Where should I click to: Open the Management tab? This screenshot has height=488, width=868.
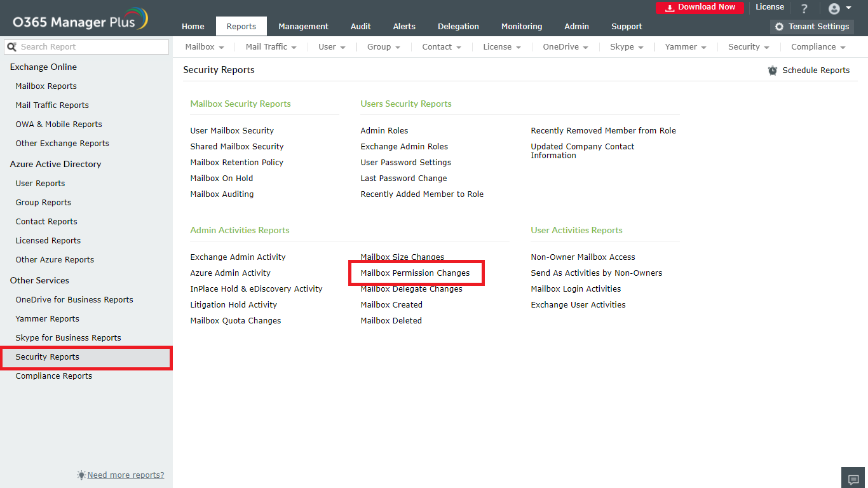[304, 27]
